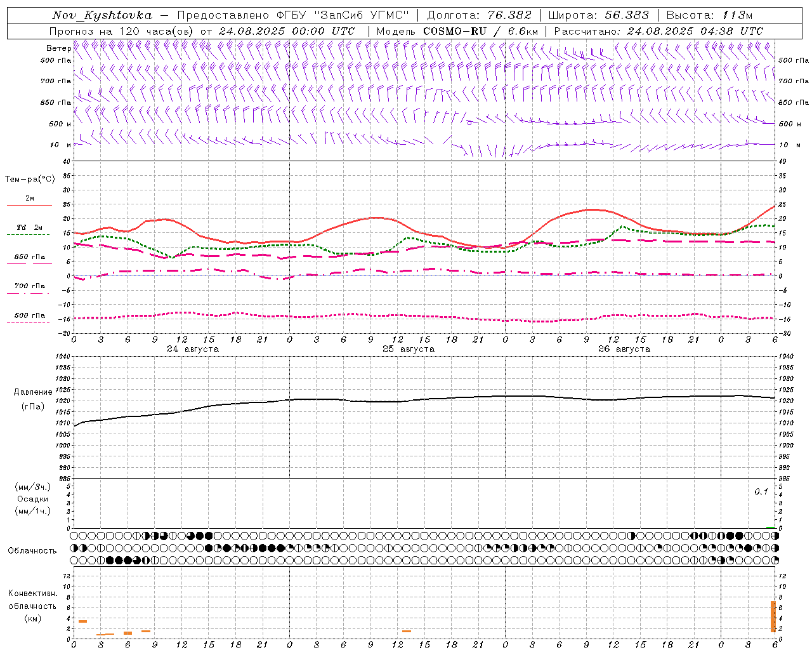Click the 850 гПа temperature legend entry
The width and height of the screenshot is (812, 650).
point(30,257)
